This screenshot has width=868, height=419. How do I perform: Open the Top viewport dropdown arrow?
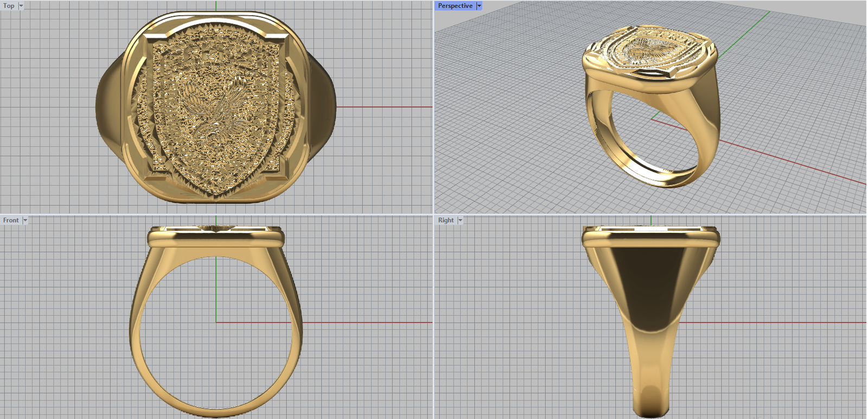click(x=21, y=6)
